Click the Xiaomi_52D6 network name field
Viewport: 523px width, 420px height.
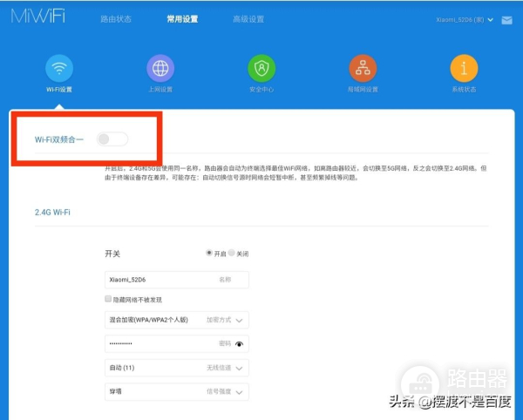[161, 279]
